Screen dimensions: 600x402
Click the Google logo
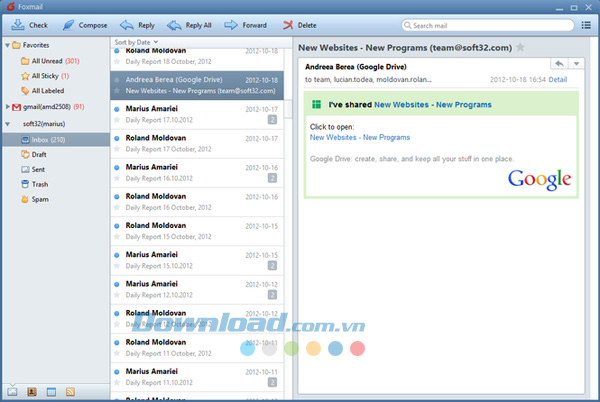pyautogui.click(x=539, y=179)
